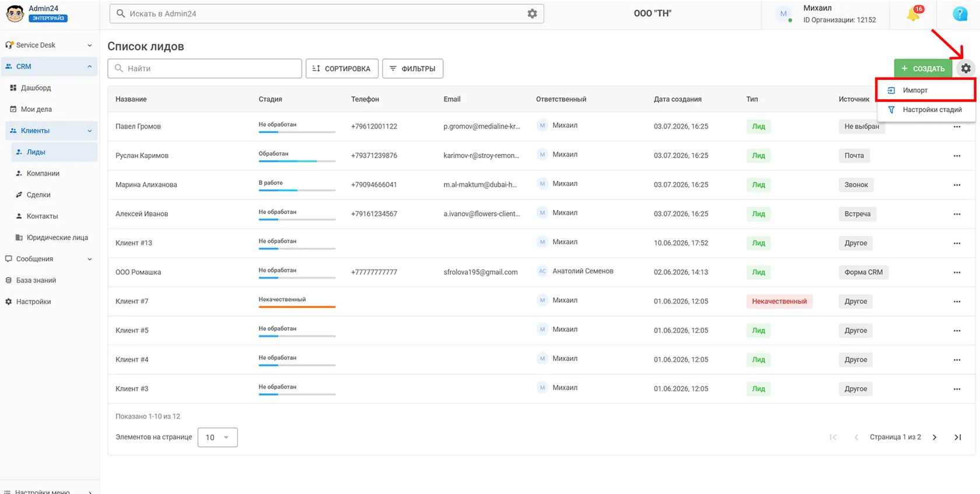Click the Михаил user avatar
The height and width of the screenshot is (494, 980).
coord(783,14)
